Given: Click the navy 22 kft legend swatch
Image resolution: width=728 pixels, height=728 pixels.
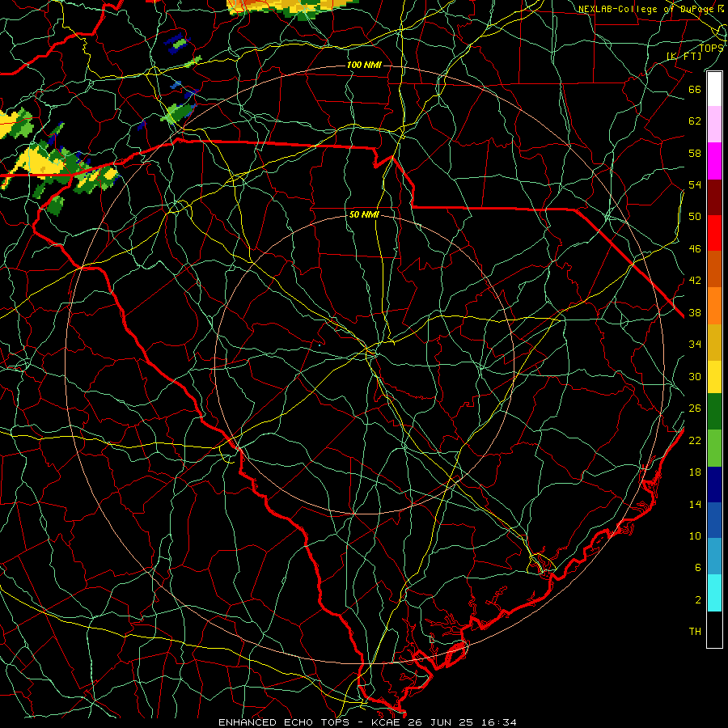Looking at the screenshot, I should coord(714,485).
